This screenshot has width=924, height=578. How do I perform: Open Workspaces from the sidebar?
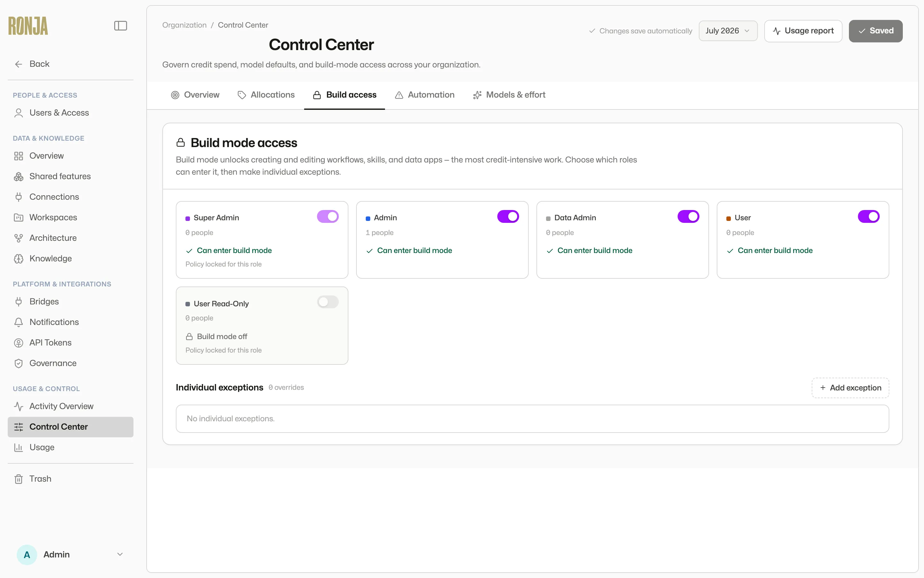point(70,217)
